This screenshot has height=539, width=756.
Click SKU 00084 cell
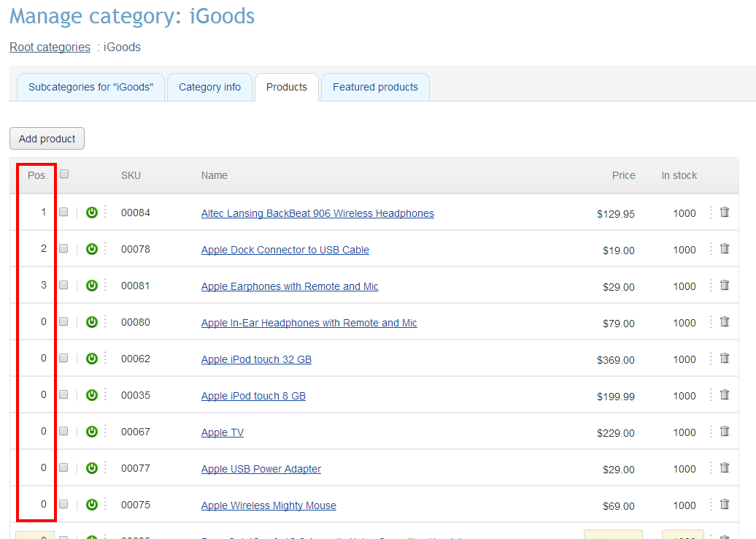pyautogui.click(x=136, y=213)
